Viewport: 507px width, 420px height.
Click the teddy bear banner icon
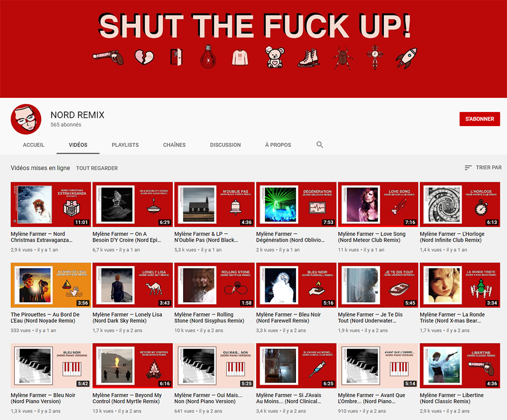[275, 57]
